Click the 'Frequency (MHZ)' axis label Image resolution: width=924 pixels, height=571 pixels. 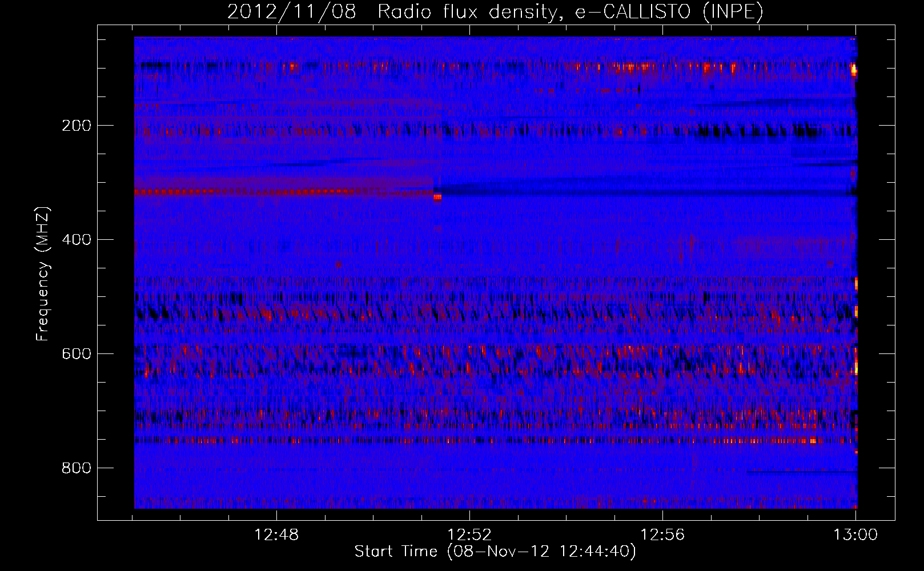pyautogui.click(x=42, y=274)
